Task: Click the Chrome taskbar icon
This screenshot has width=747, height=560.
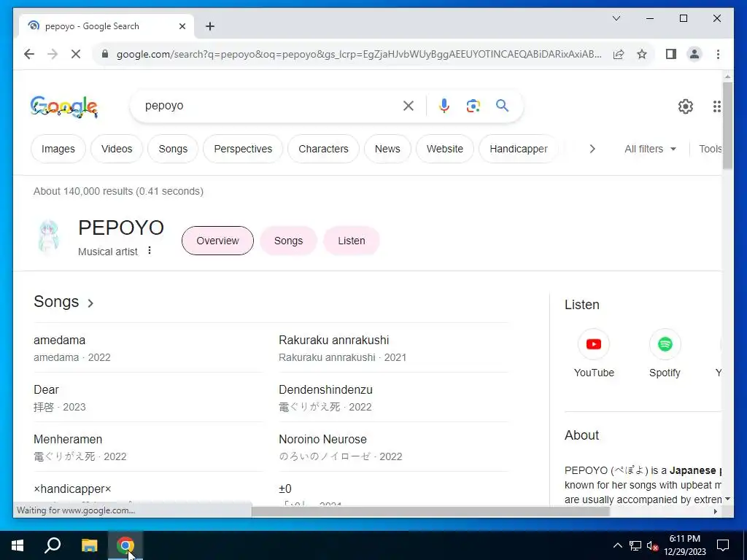Action: (x=125, y=545)
